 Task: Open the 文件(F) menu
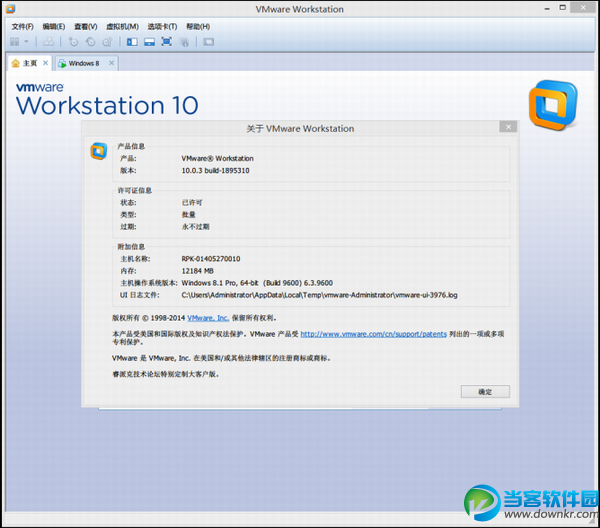pos(23,26)
